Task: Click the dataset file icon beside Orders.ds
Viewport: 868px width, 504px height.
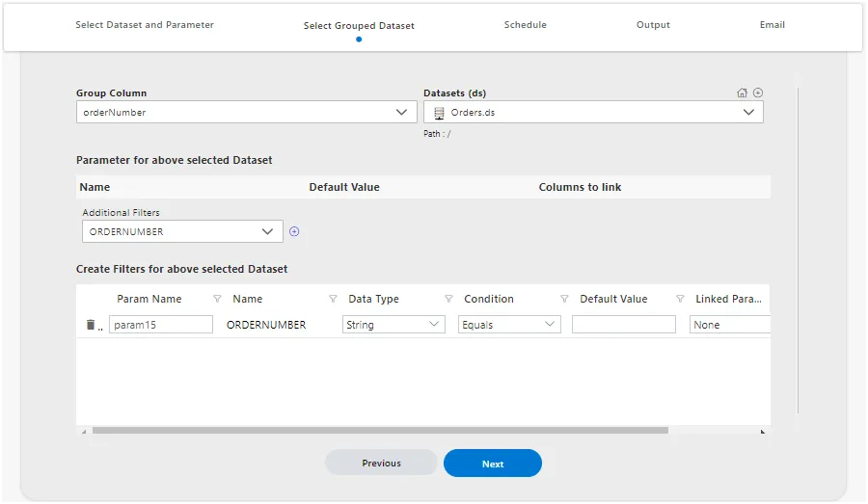Action: point(439,113)
